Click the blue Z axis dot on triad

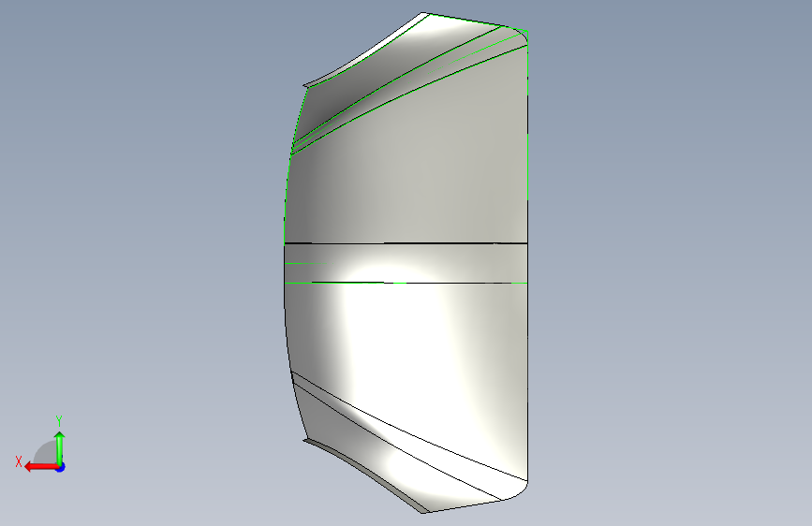coord(61,467)
